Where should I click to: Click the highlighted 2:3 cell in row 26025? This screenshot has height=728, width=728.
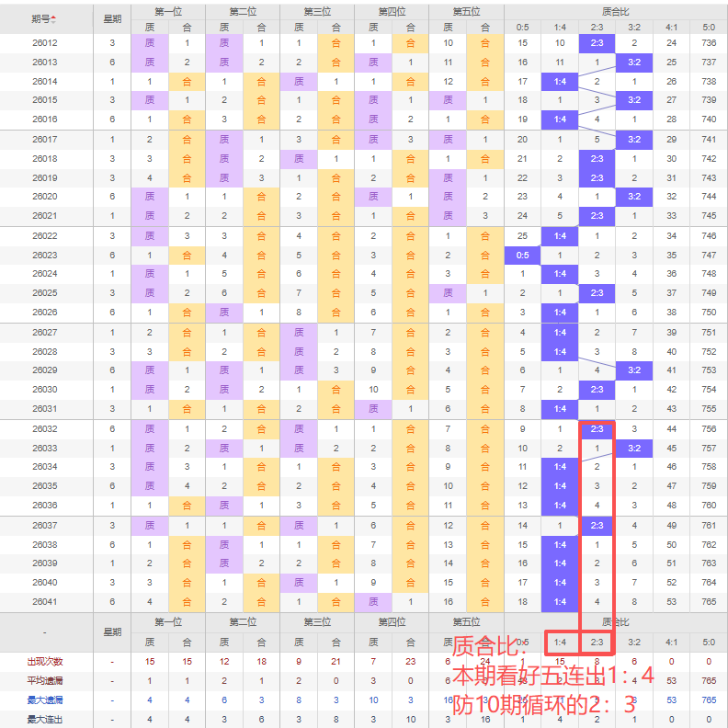tap(597, 293)
